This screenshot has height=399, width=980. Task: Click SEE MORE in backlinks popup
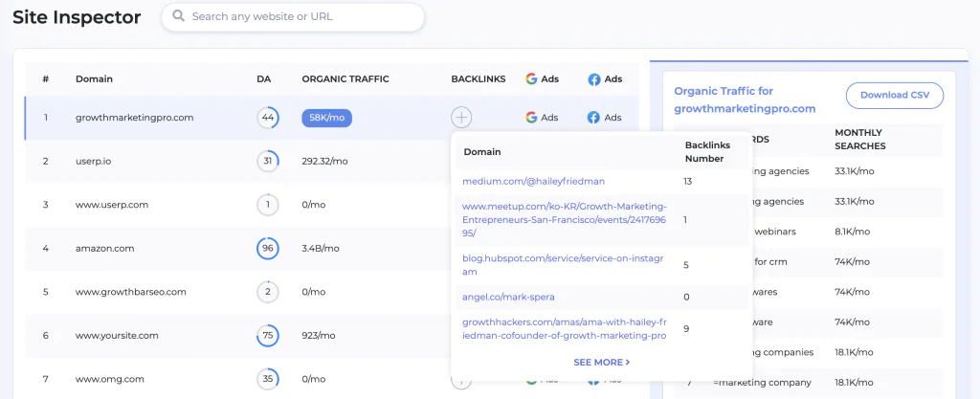601,362
